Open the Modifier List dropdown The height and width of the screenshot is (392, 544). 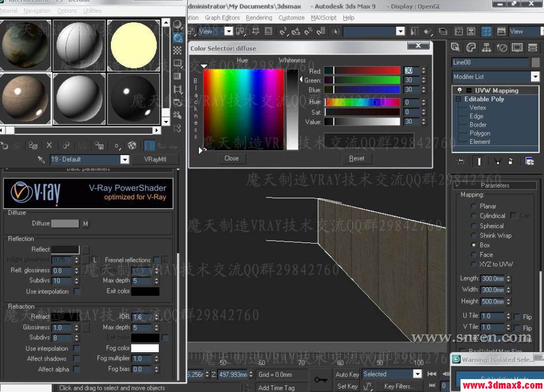pyautogui.click(x=535, y=76)
